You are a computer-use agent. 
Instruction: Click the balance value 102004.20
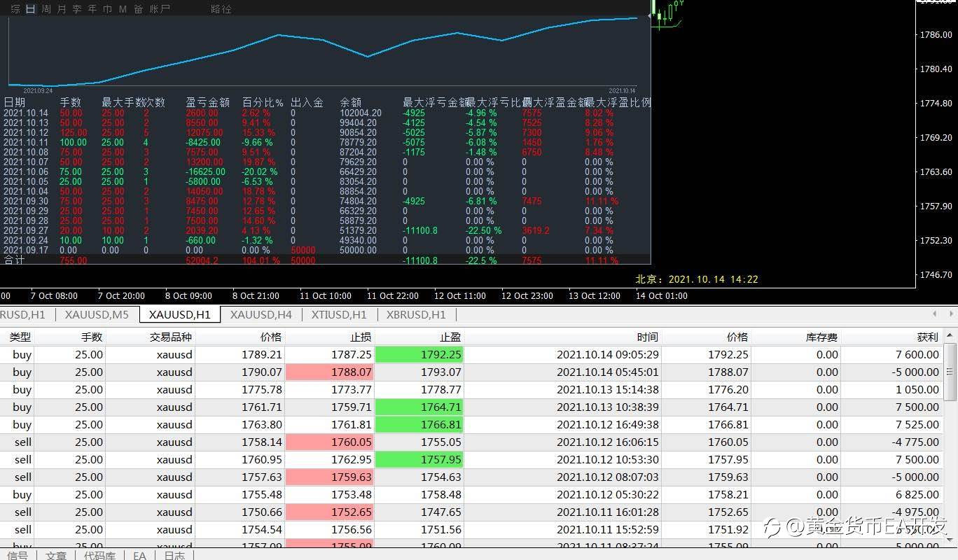[361, 113]
